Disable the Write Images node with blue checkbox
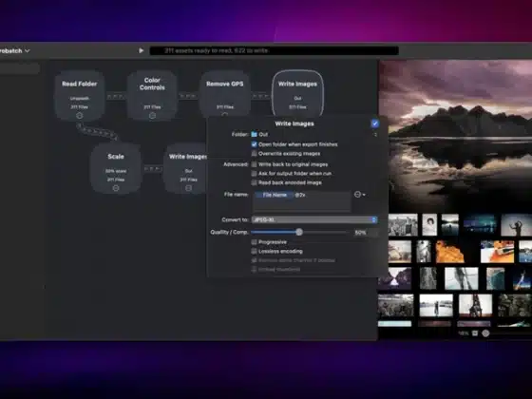Viewport: 532px width, 399px height. [x=374, y=123]
